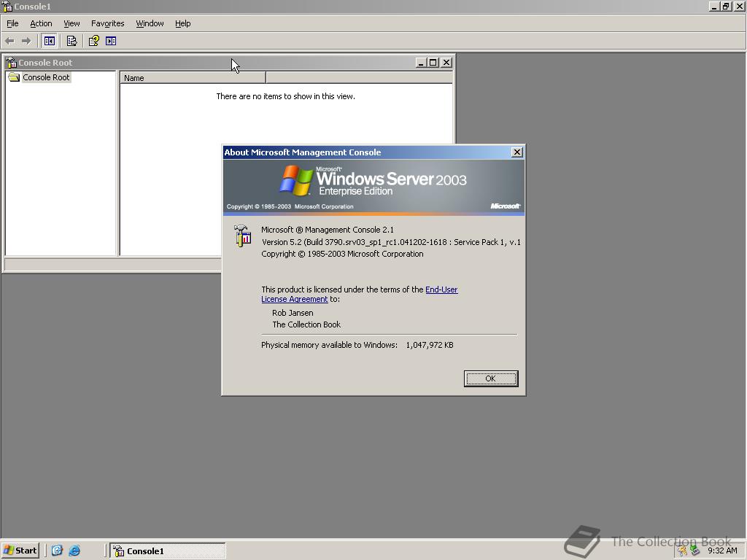
Task: Click the Help toolbar icon with question mark
Action: 94,41
